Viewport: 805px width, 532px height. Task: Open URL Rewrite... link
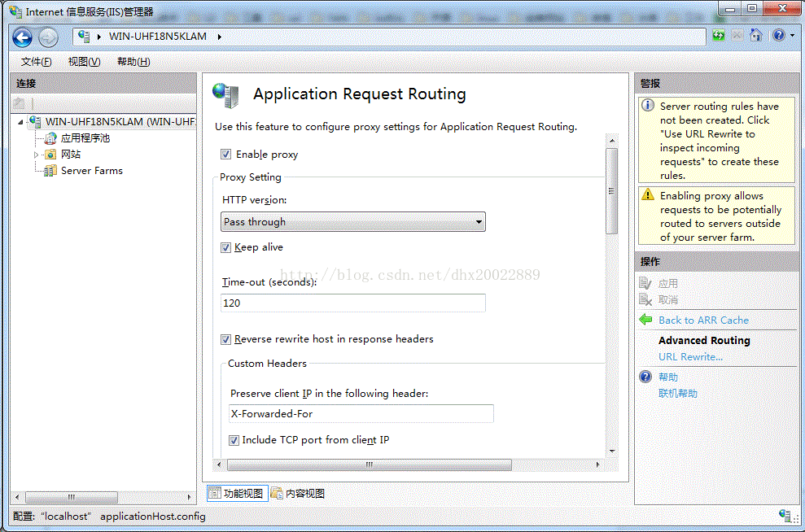690,356
